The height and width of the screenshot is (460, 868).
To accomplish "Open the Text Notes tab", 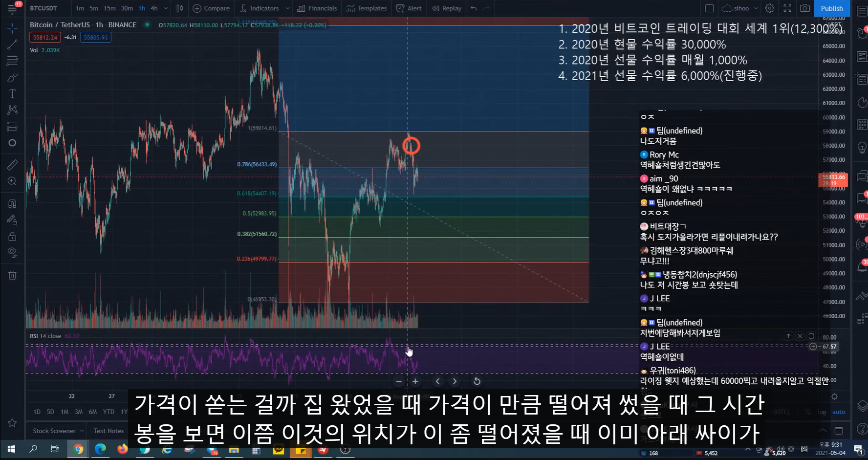I will [x=108, y=431].
